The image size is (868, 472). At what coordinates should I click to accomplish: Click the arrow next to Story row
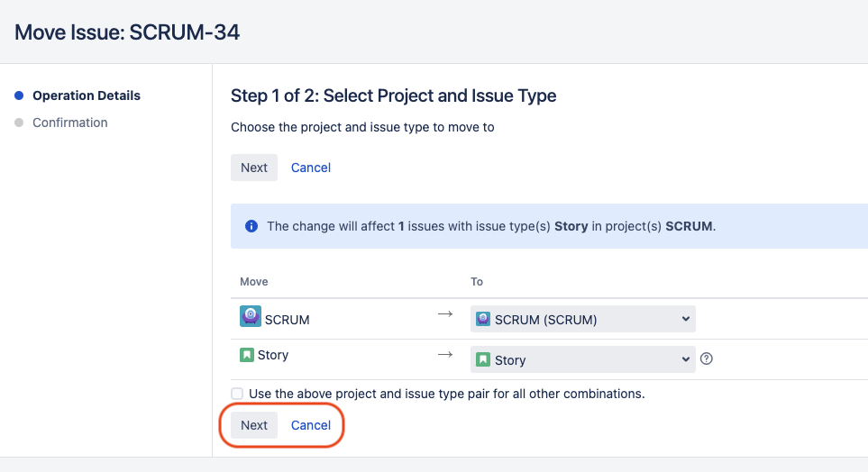coord(445,355)
